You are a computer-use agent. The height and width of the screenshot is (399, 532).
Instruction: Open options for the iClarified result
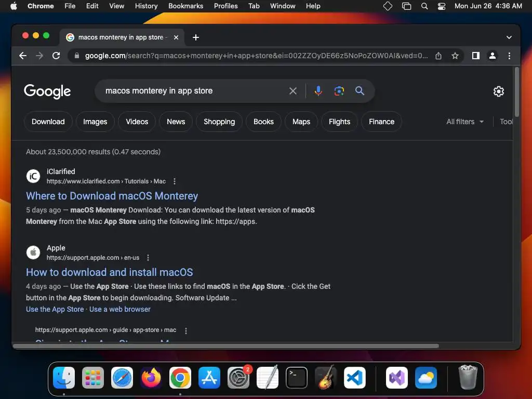[175, 181]
